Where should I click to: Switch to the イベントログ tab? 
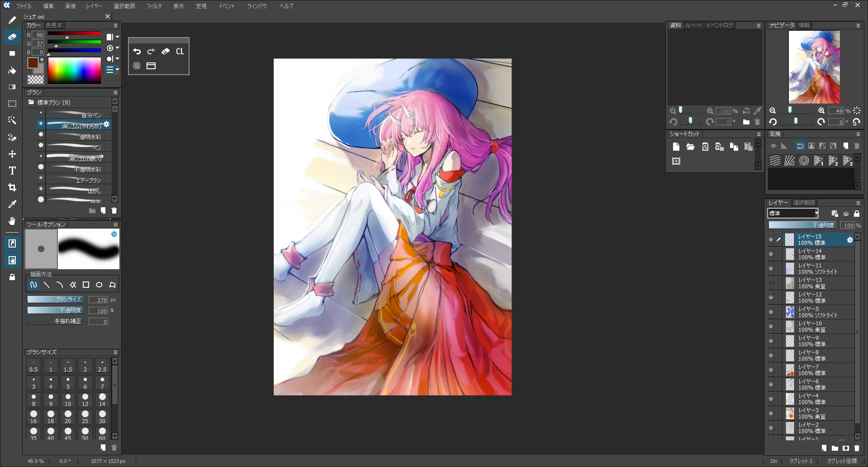point(719,25)
